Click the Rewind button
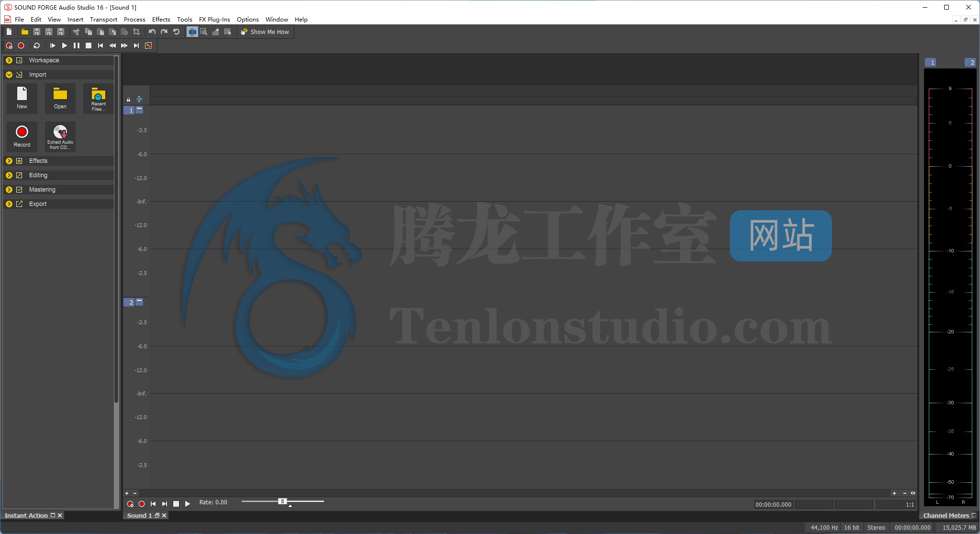 (112, 45)
